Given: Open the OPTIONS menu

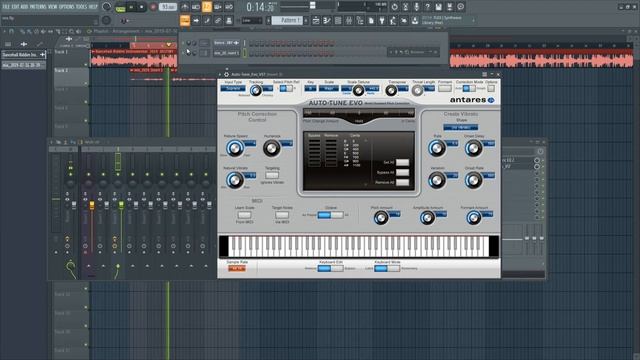Looking at the screenshot, I should click(x=67, y=7).
